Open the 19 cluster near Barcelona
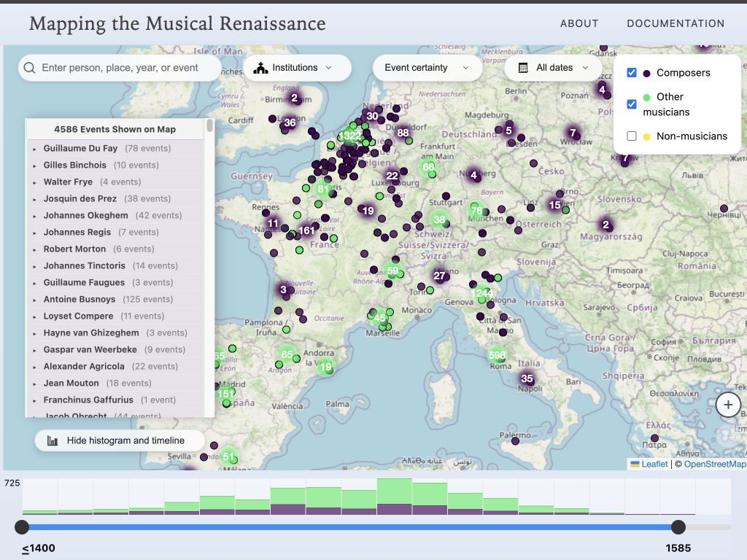Screen dimensions: 747x560 click(326, 367)
